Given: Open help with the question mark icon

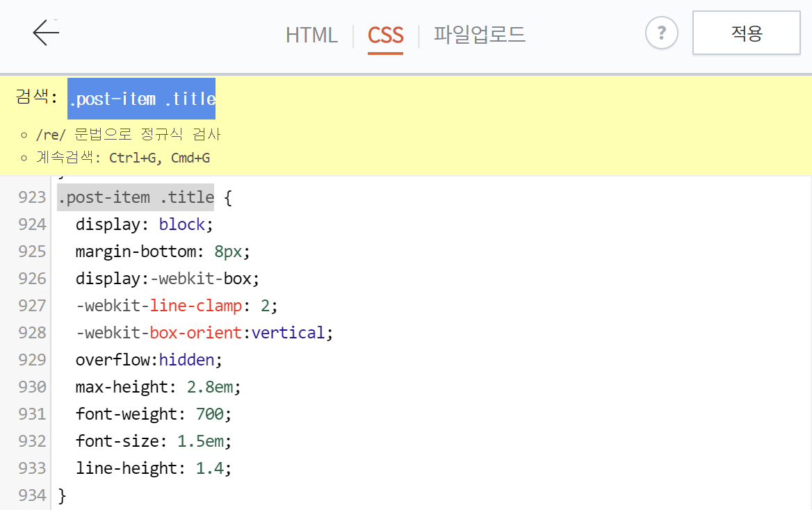Looking at the screenshot, I should 661,33.
